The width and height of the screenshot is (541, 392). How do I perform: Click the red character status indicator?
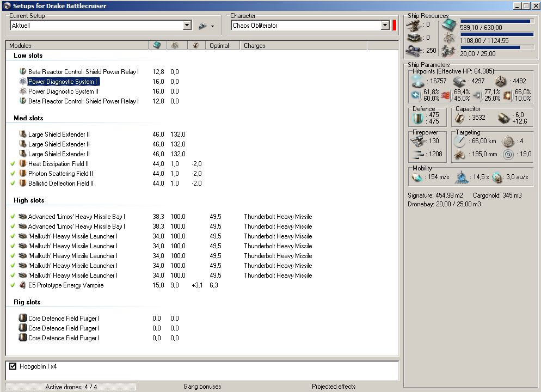pyautogui.click(x=395, y=26)
